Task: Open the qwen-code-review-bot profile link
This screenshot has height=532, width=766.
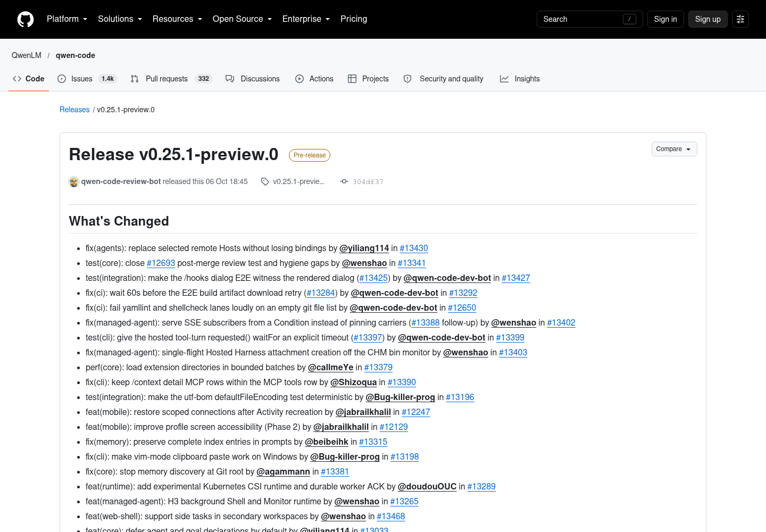Action: click(121, 181)
